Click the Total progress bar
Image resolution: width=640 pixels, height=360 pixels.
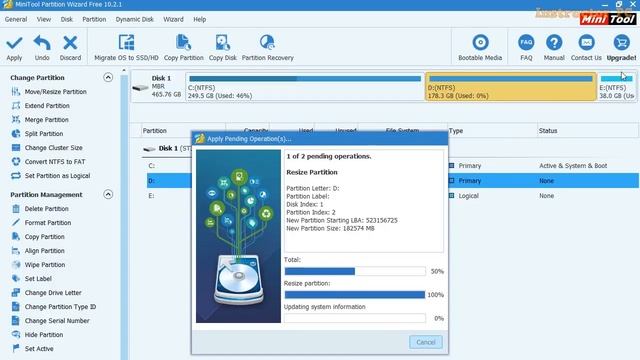(355, 271)
